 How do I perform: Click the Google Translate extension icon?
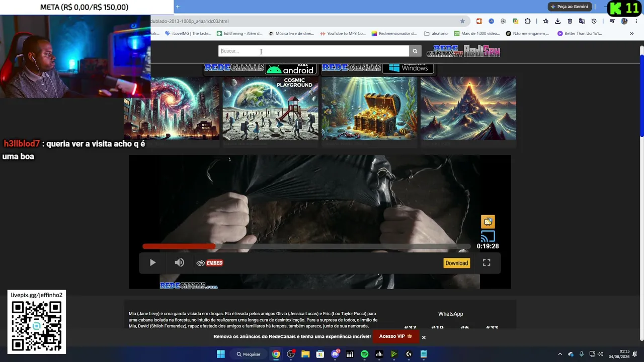pyautogui.click(x=582, y=21)
